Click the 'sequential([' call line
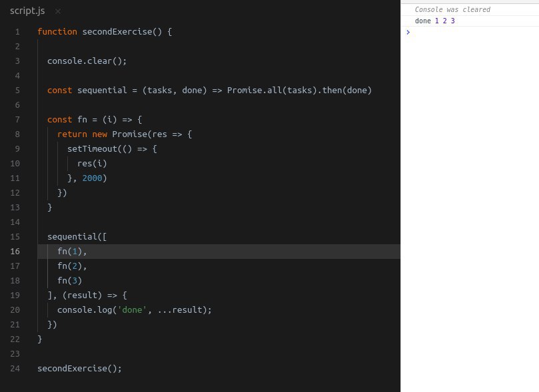The height and width of the screenshot is (392, 539). tap(77, 237)
